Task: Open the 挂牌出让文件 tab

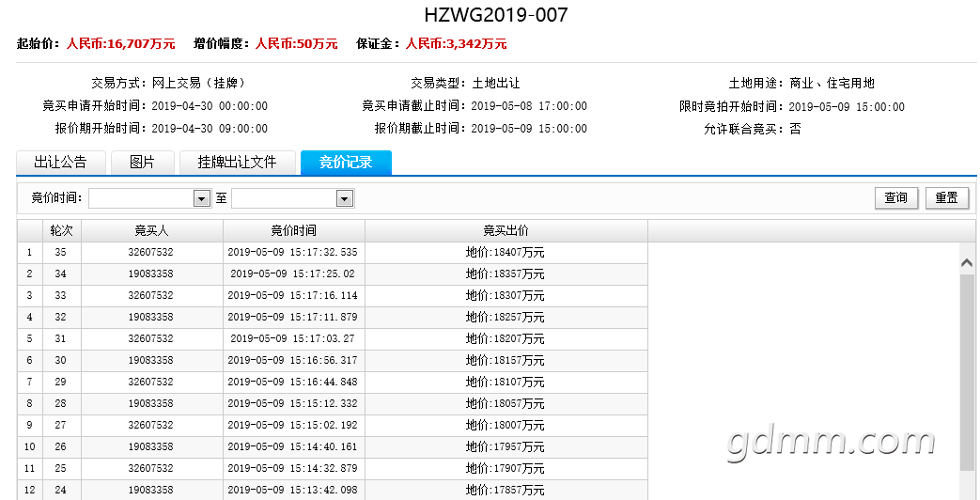Action: 237,163
